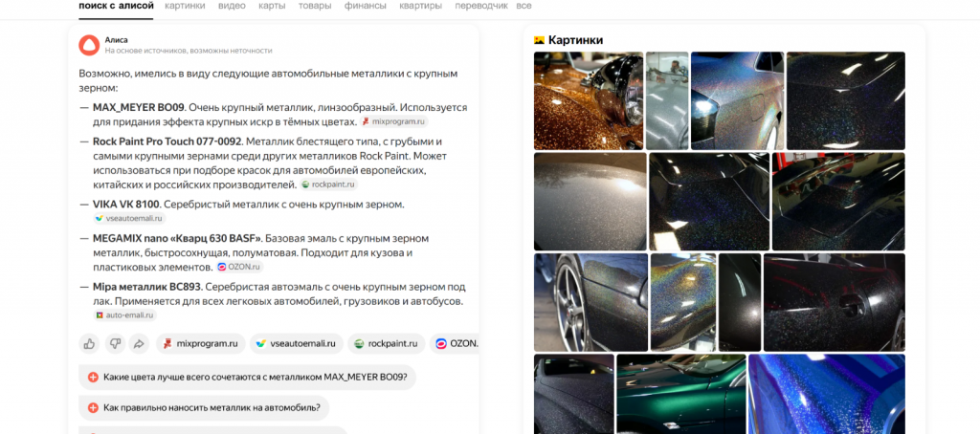The width and height of the screenshot is (980, 434).
Task: Click plus icon beside MAX_MEYER BO09 colors question
Action: click(x=93, y=377)
